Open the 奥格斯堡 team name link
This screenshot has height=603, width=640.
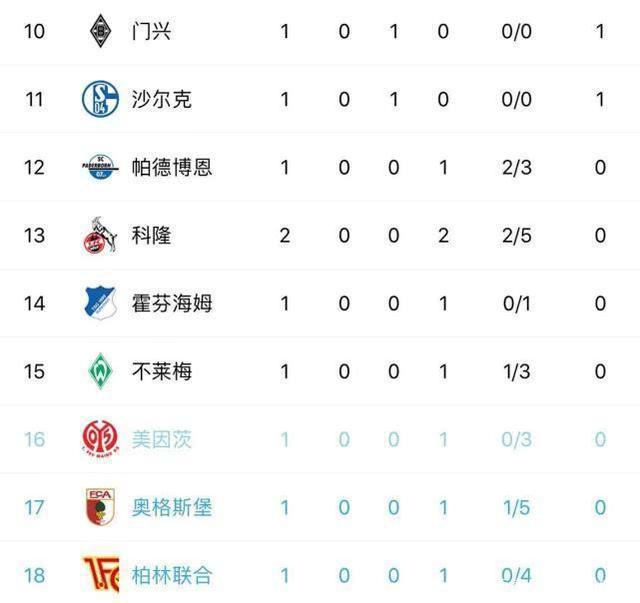tap(171, 507)
